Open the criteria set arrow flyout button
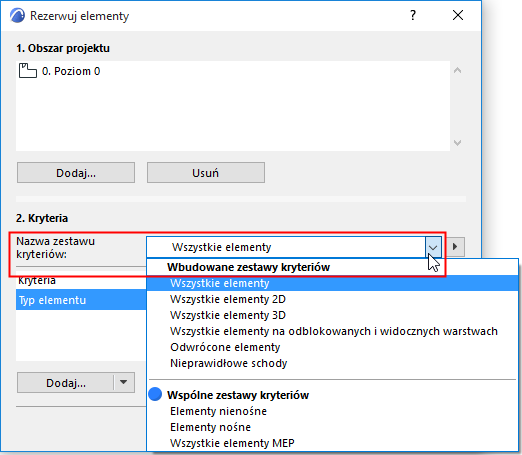This screenshot has width=522, height=455. [x=455, y=247]
